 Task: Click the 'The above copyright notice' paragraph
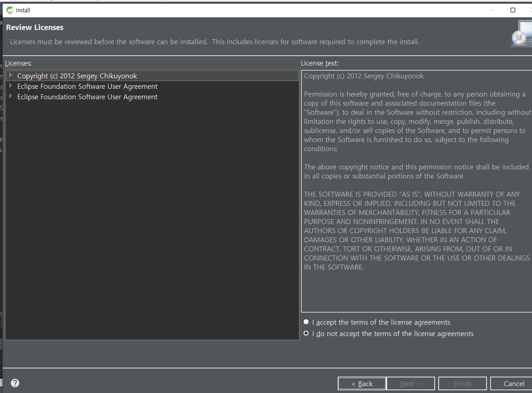[416, 171]
